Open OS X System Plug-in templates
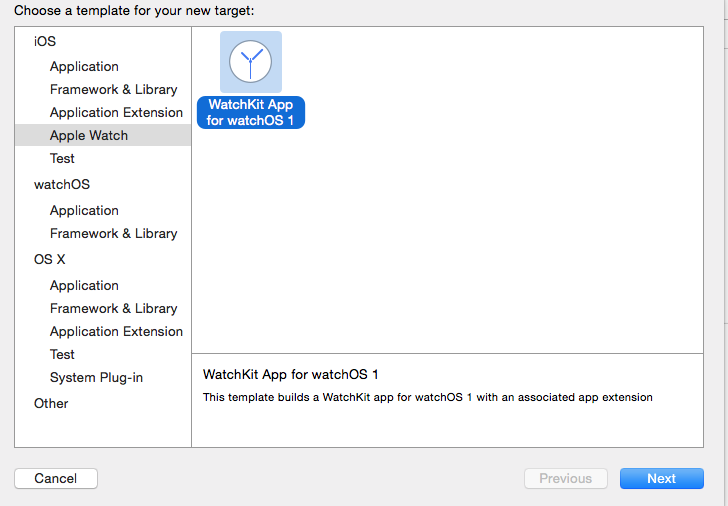Image resolution: width=728 pixels, height=506 pixels. point(96,377)
